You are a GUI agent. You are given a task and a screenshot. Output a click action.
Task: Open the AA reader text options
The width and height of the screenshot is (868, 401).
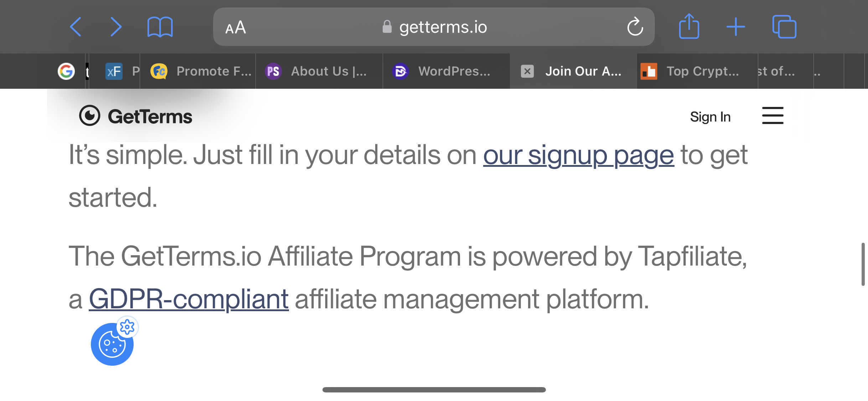[x=236, y=27]
